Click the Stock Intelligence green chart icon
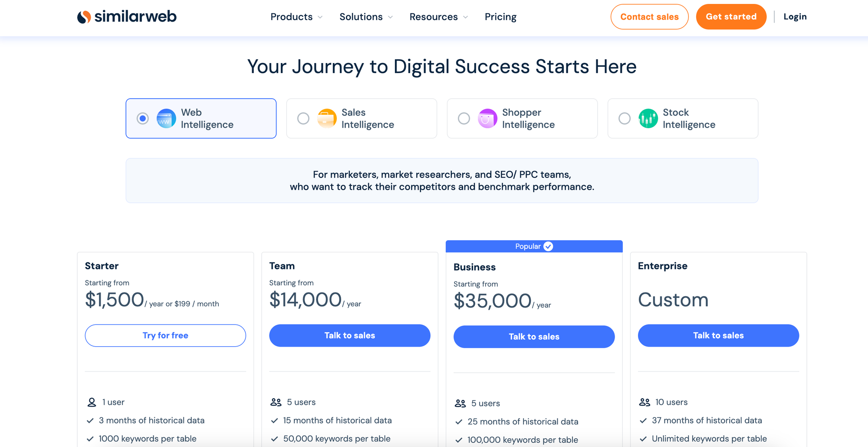 tap(648, 119)
